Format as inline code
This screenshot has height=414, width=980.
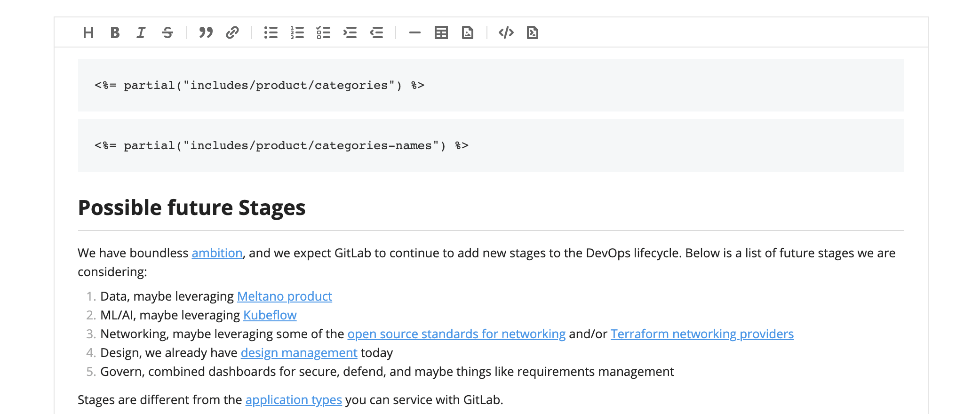506,32
